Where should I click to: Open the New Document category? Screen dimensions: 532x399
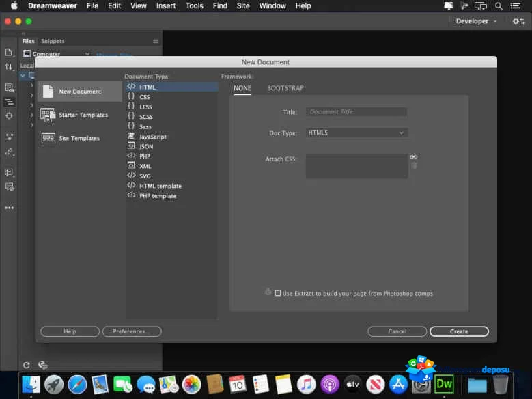80,92
